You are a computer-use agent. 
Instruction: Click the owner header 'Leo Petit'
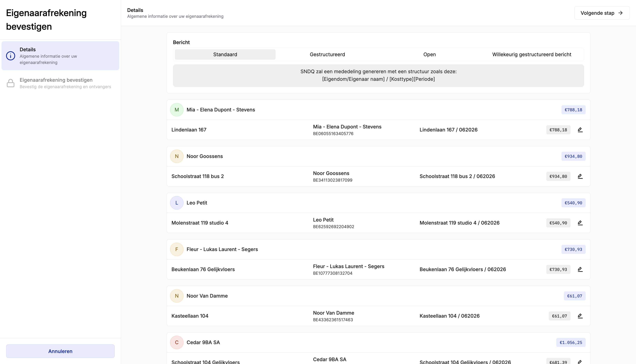(197, 203)
